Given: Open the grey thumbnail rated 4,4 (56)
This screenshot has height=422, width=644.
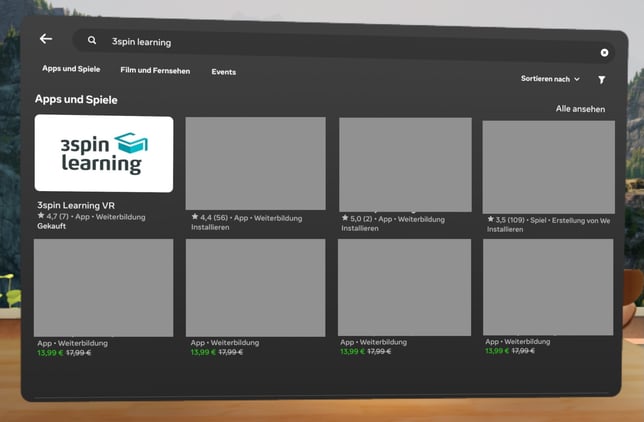Looking at the screenshot, I should (255, 164).
